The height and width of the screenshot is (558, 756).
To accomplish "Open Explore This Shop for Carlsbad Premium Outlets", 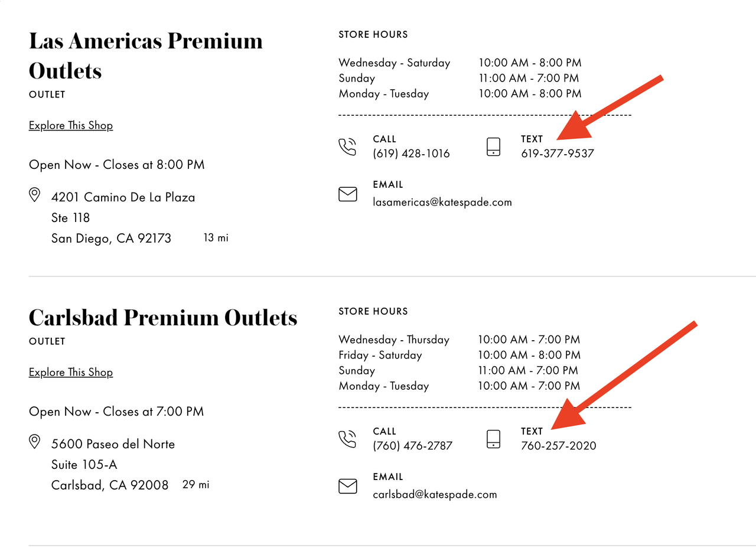I will click(x=71, y=372).
